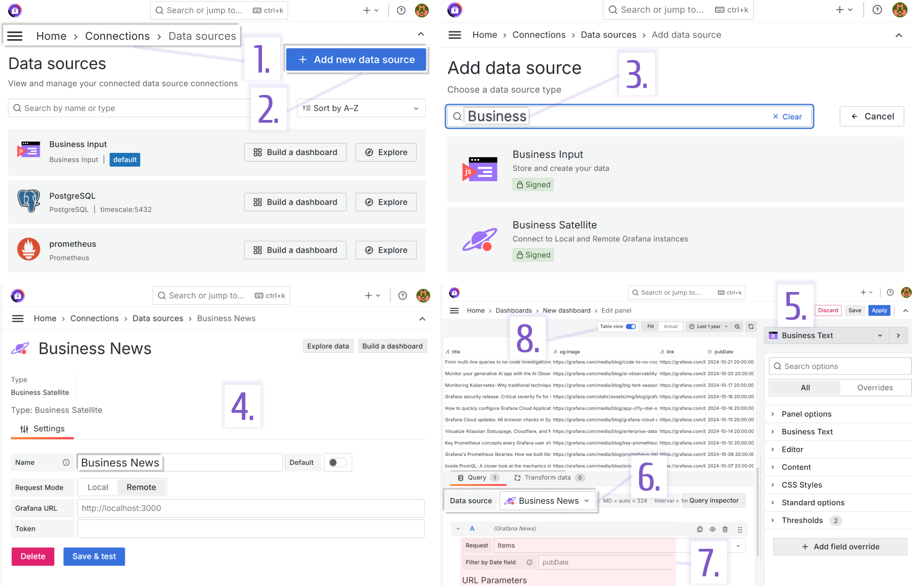Click Grafana logo above the Data sources breadcrumb
Screen dimensions: 912x588
coord(15,10)
